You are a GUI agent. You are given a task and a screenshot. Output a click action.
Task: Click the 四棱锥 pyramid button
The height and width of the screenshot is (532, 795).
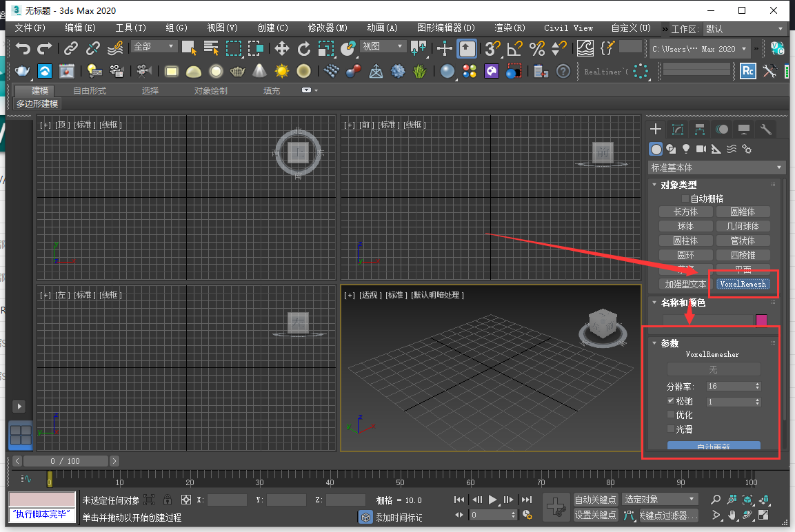pos(743,255)
